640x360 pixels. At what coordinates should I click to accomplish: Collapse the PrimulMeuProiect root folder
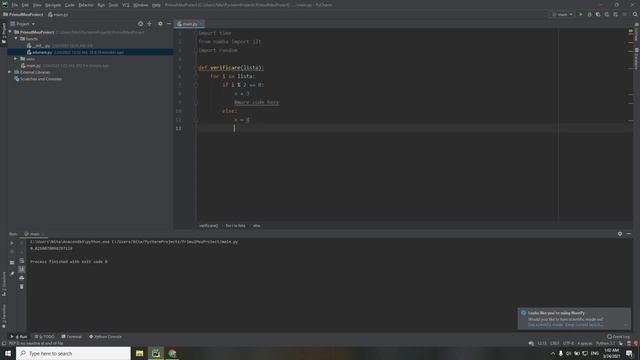click(10, 32)
